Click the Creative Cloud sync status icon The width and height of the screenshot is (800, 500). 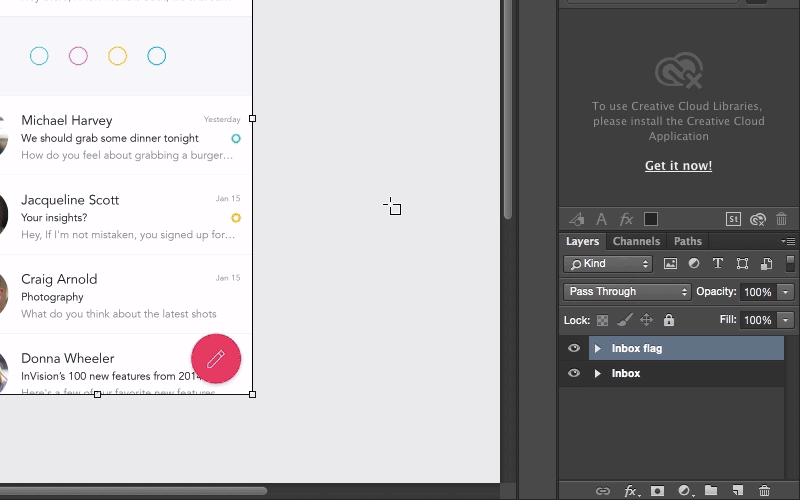(758, 219)
